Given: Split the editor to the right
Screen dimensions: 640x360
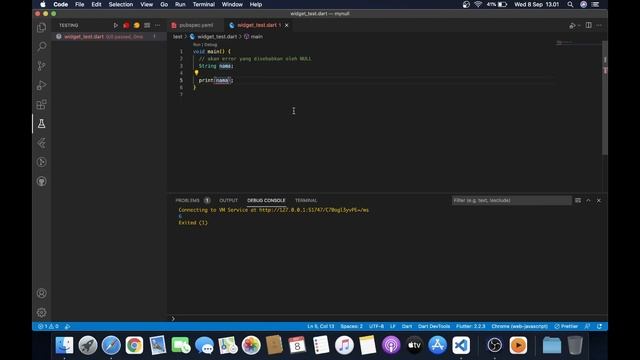Looking at the screenshot, I should pos(589,25).
